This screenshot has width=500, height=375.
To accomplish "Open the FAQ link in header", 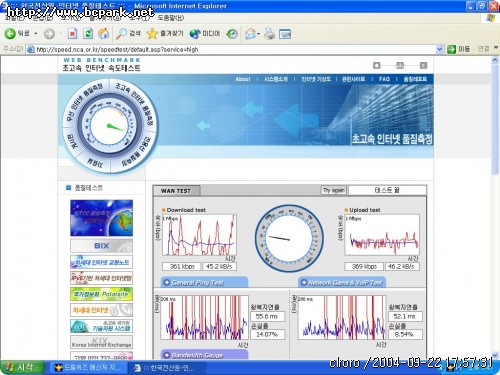I will [384, 79].
